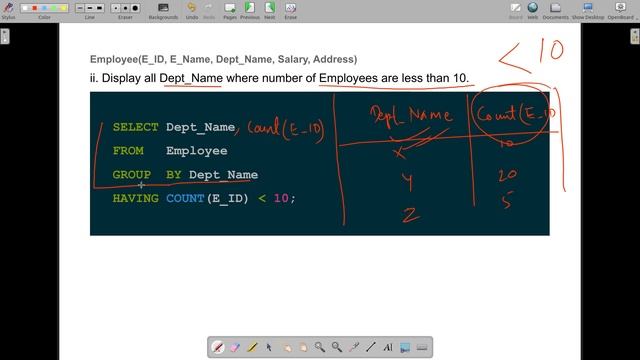Go to the Next page

(x=270, y=10)
